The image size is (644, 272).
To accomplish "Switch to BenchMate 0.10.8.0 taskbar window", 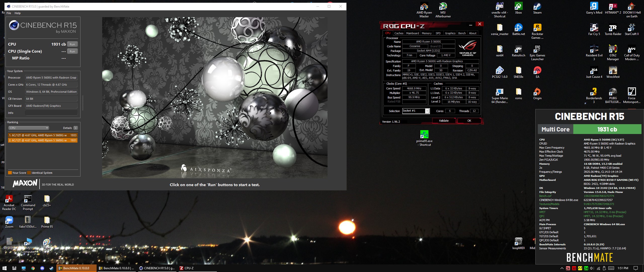I will [76, 268].
